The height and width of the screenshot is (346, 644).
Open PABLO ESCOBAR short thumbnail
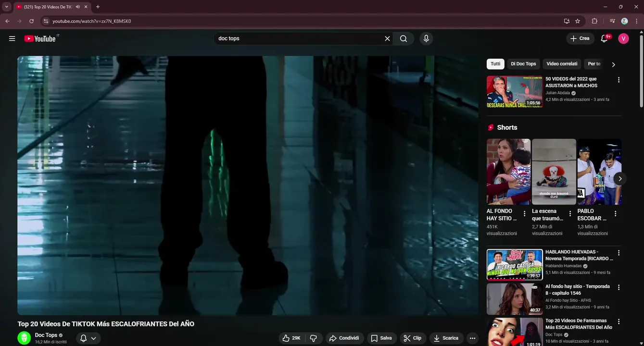pyautogui.click(x=599, y=172)
